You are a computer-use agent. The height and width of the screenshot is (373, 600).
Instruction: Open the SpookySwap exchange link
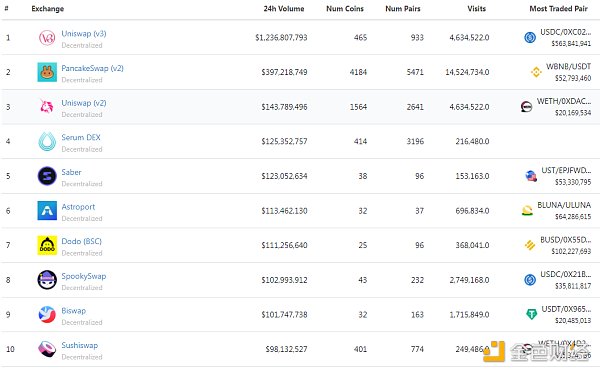(x=84, y=276)
